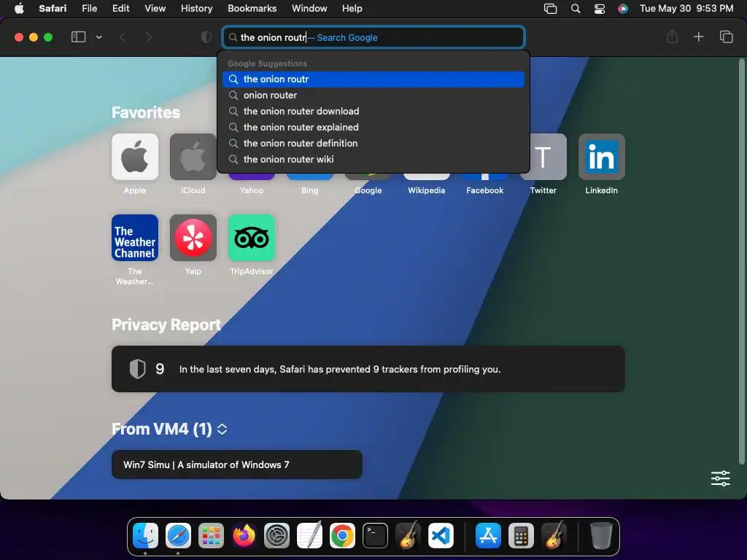Viewport: 747px width, 560px height.
Task: Pick suggestion 'the onion router definition'
Action: [373, 144]
